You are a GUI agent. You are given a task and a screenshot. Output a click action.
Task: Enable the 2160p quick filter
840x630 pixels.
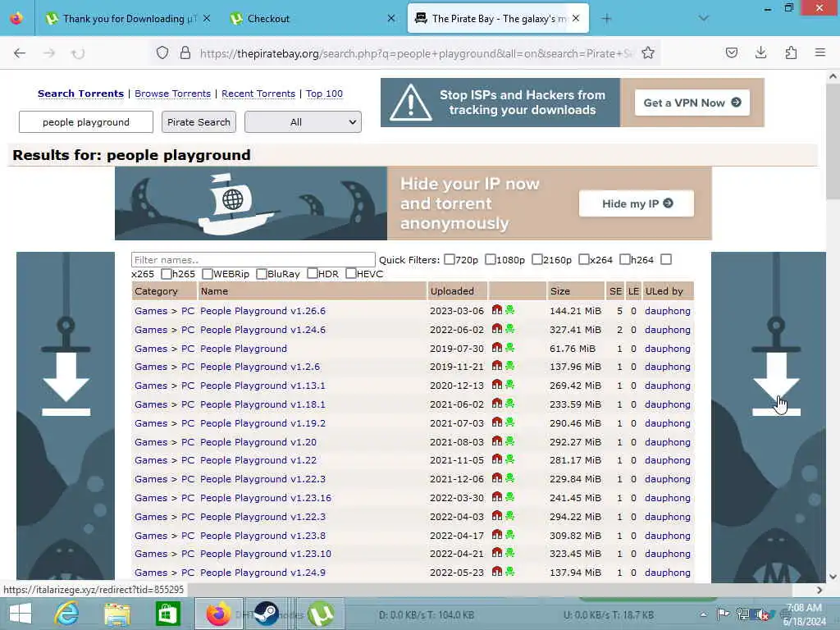click(536, 259)
